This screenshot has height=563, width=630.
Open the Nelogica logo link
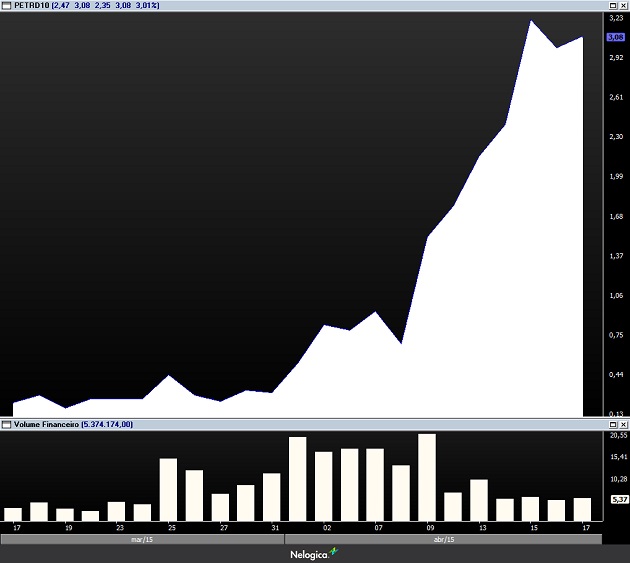tap(308, 552)
